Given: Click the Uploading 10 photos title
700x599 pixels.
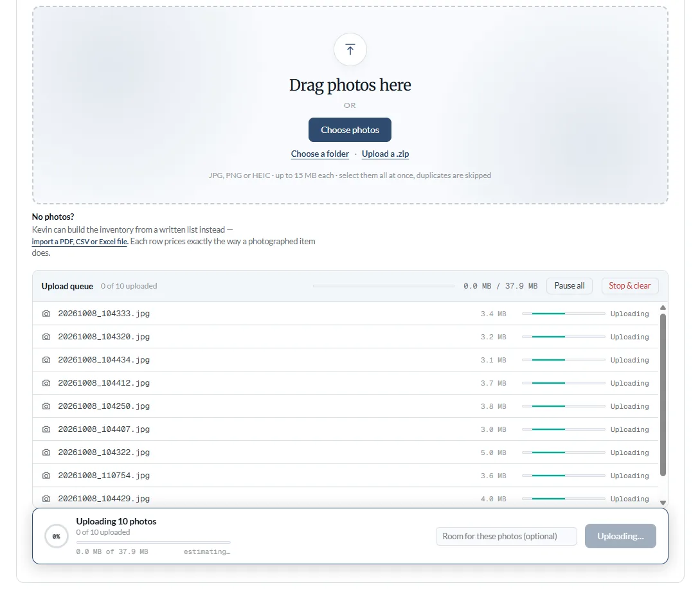Looking at the screenshot, I should [116, 521].
